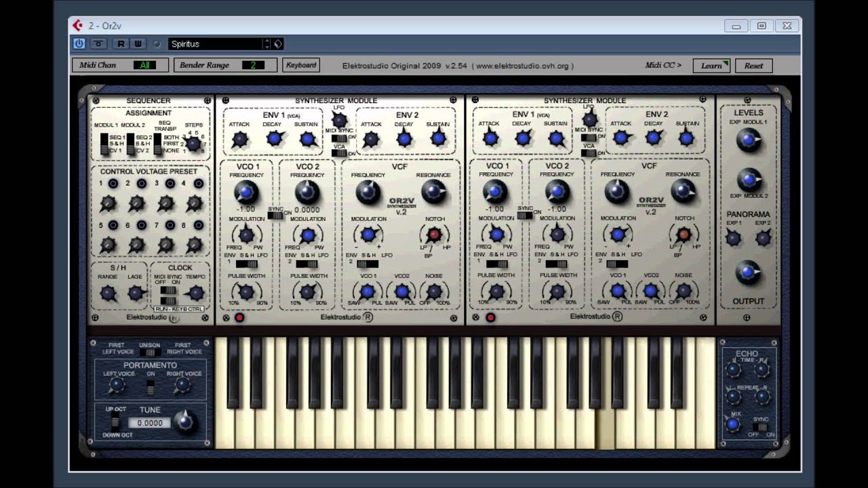This screenshot has width=868, height=488.
Task: Select control voltage preset jack 7
Action: tap(170, 225)
